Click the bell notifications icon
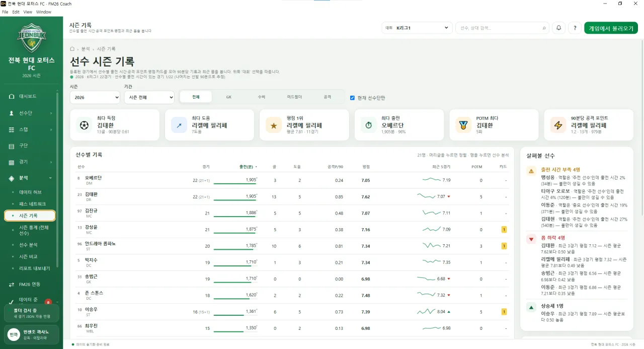644x349 pixels. click(x=558, y=28)
